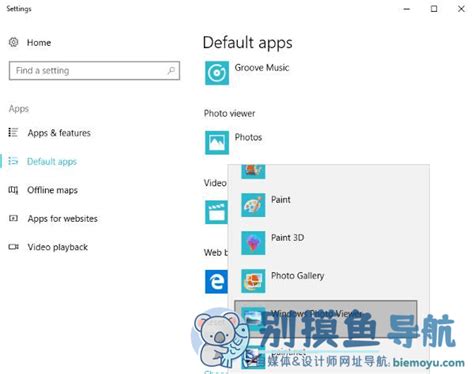The width and height of the screenshot is (474, 374).
Task: Click the Offline maps icon
Action: point(13,190)
